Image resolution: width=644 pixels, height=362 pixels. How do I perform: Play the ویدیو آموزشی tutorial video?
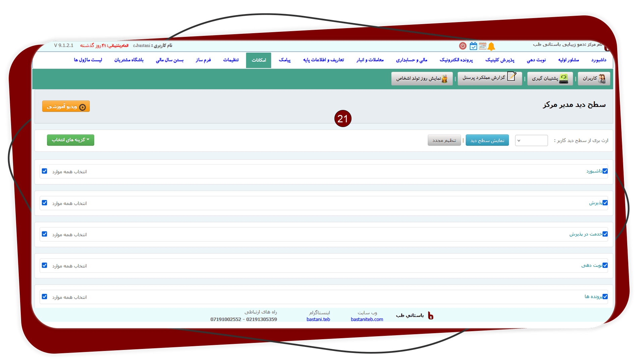point(66,106)
